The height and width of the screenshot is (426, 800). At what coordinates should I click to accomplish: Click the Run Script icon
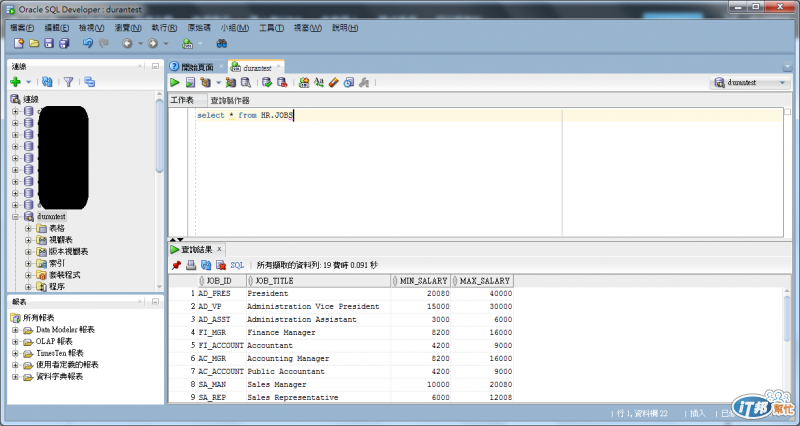tap(190, 82)
